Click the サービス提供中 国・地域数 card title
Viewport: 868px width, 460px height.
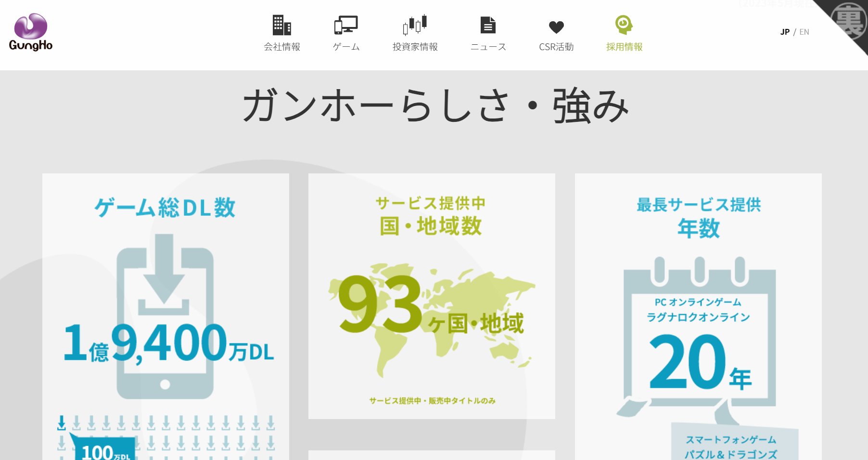pyautogui.click(x=431, y=216)
